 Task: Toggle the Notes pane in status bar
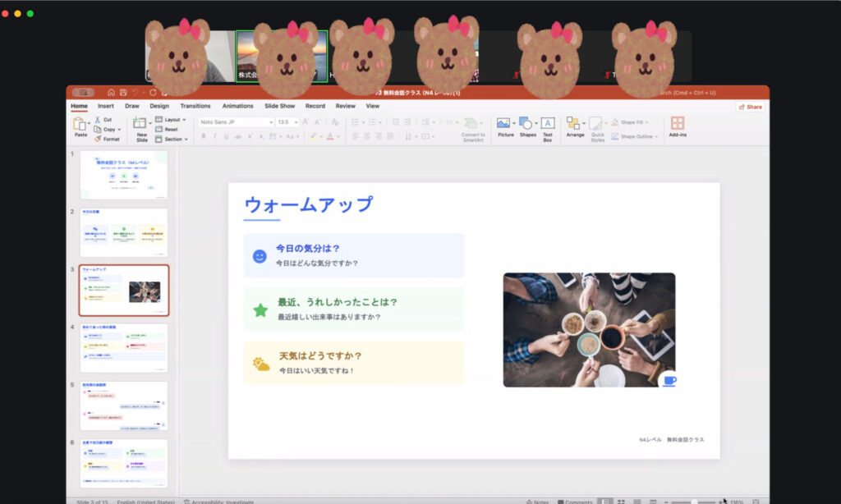(x=537, y=502)
